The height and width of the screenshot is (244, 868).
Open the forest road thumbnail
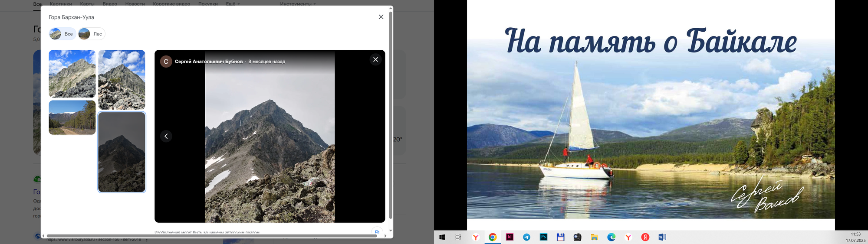point(72,117)
